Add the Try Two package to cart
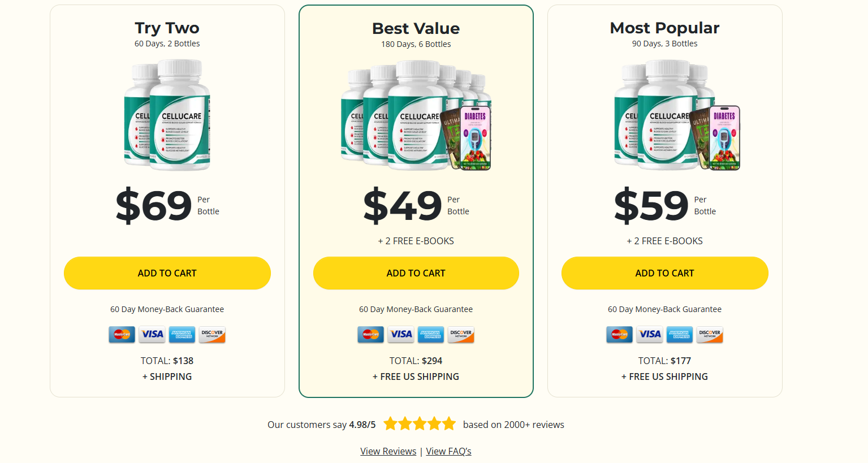868x463 pixels. point(167,273)
